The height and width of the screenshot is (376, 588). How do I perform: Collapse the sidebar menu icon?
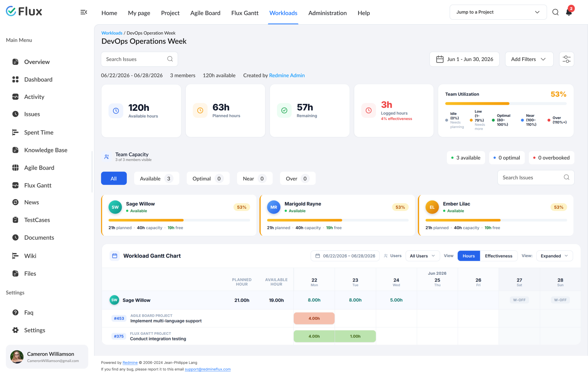[84, 12]
